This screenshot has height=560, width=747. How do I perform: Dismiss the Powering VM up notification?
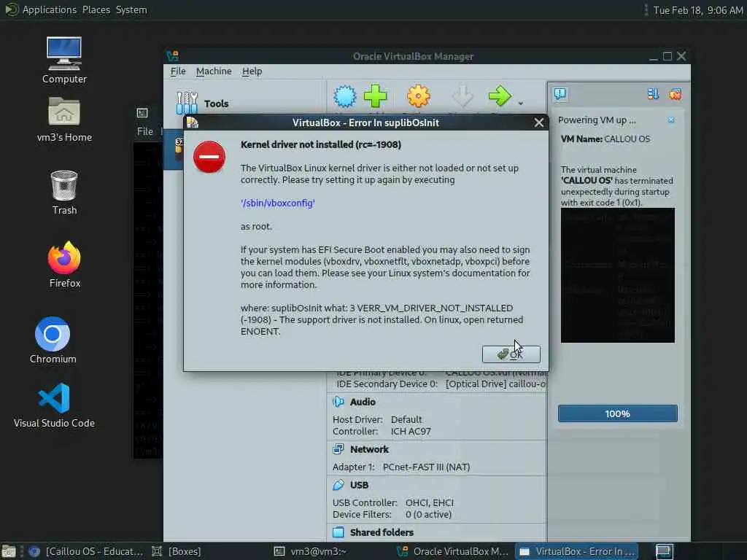tap(671, 120)
